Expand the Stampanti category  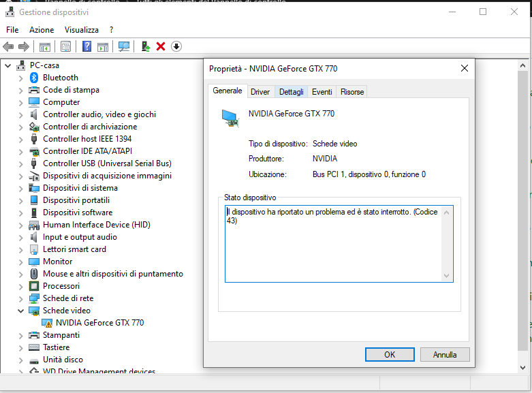[20, 336]
